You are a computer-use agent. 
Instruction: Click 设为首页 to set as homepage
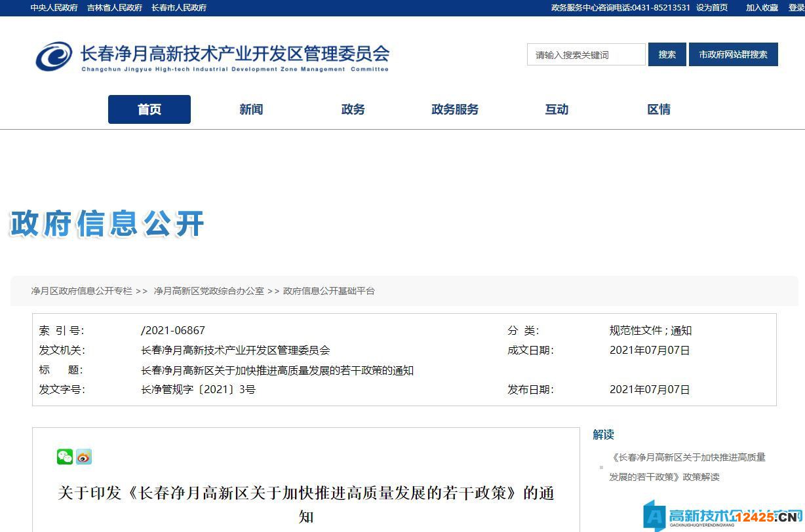(713, 8)
